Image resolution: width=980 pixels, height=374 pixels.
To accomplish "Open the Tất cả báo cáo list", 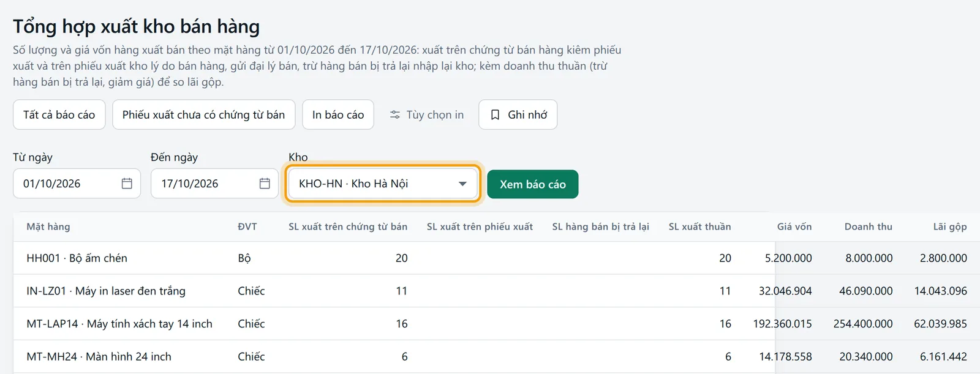I will click(x=59, y=114).
